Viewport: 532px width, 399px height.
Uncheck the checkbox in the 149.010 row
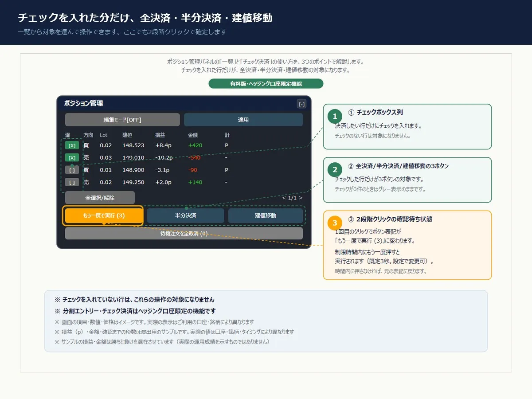[x=72, y=157]
